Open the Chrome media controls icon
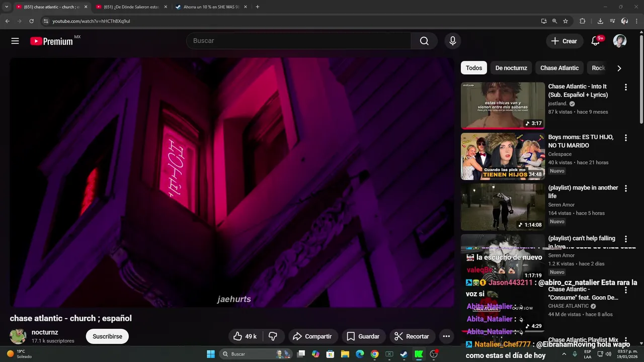The image size is (644, 362). [612, 21]
